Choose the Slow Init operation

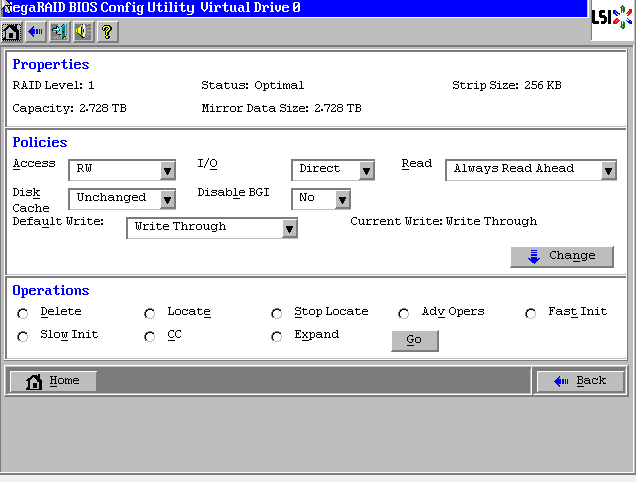click(23, 337)
